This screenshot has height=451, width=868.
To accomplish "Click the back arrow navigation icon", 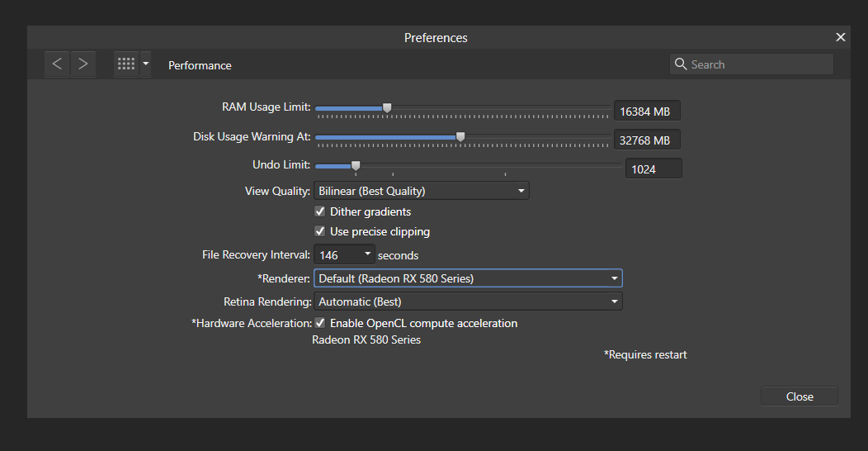I will [57, 64].
